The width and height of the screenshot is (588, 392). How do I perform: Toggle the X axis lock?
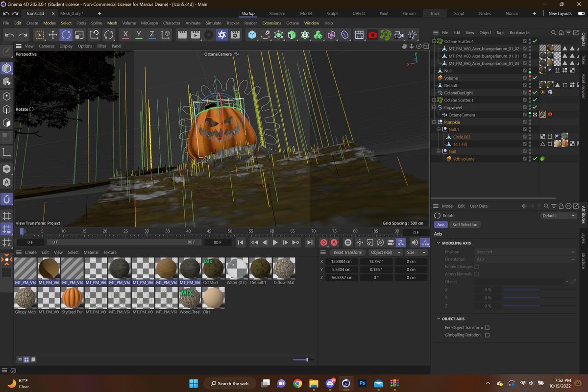tap(125, 35)
